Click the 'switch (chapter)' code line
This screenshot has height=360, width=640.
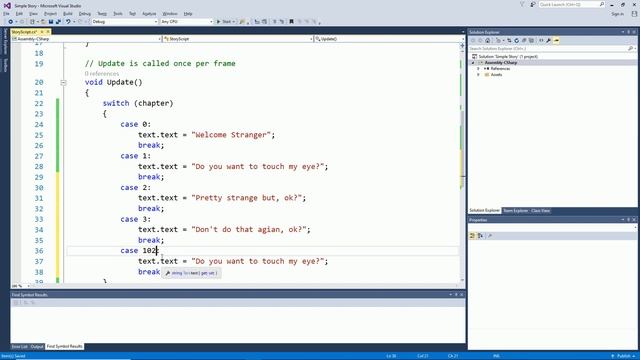138,103
